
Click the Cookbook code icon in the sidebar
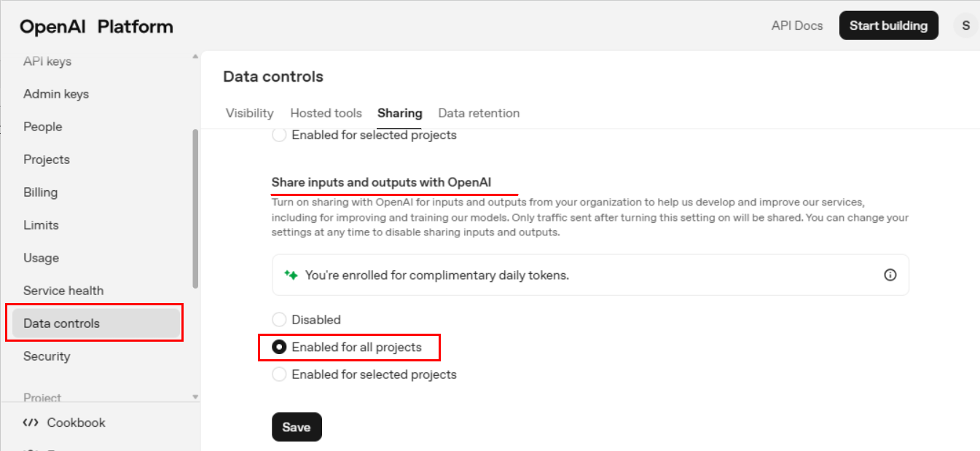pyautogui.click(x=31, y=423)
